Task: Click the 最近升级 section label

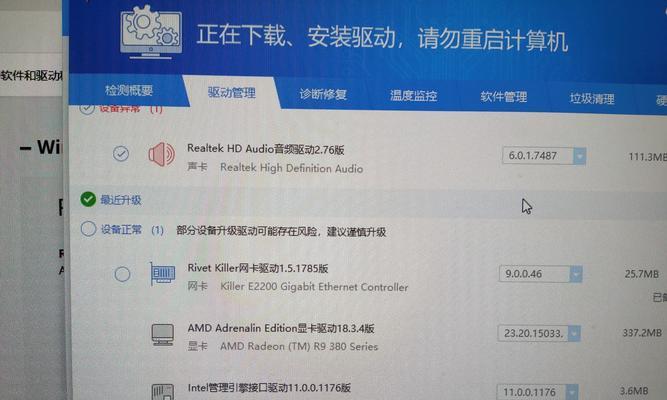Action: tap(121, 200)
